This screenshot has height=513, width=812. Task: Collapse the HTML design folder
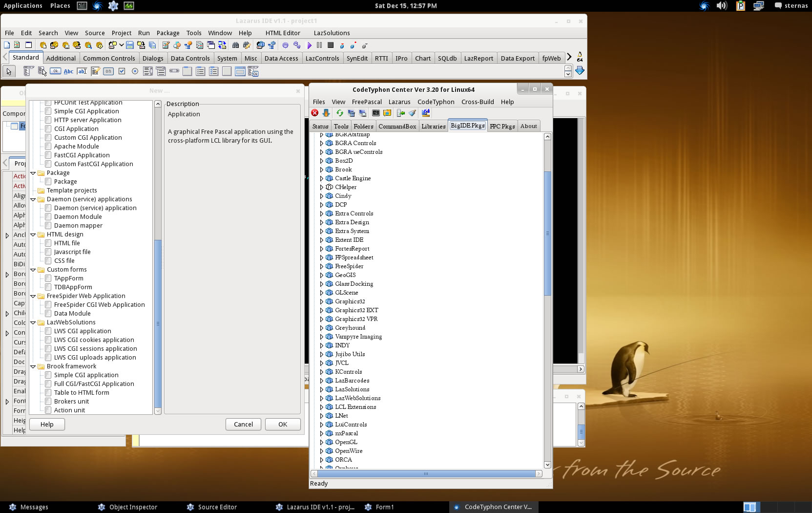point(33,235)
